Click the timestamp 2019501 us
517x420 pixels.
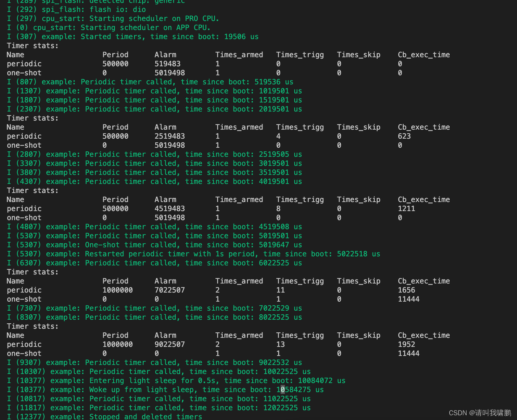[x=281, y=109]
